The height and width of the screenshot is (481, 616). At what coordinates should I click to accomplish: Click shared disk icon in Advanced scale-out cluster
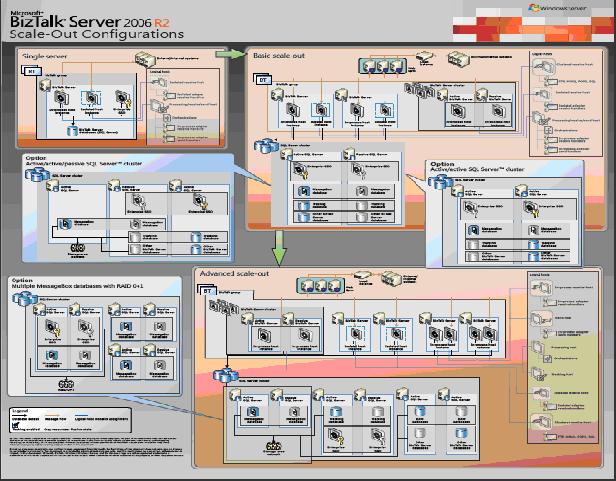click(273, 446)
